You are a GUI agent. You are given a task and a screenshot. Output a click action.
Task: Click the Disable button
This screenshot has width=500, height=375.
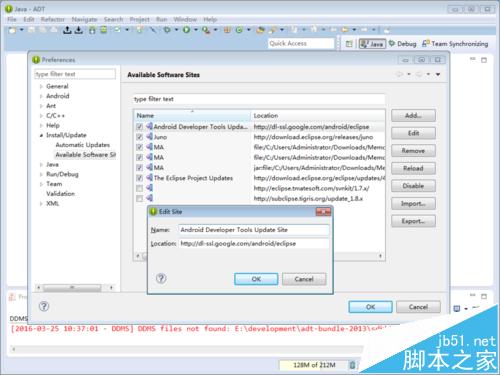click(413, 186)
